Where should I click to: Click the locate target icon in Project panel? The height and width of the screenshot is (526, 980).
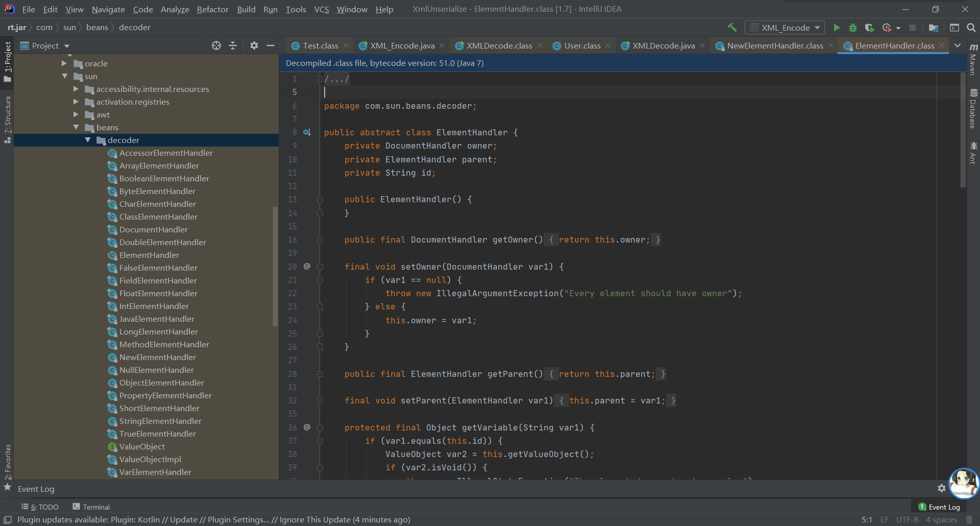click(x=216, y=46)
